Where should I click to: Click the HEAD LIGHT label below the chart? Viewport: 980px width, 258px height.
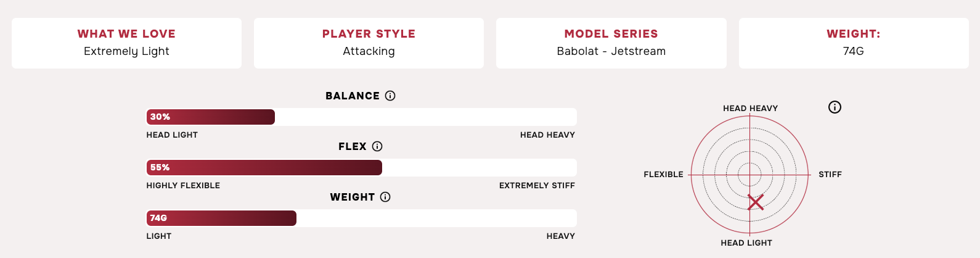[x=746, y=243]
